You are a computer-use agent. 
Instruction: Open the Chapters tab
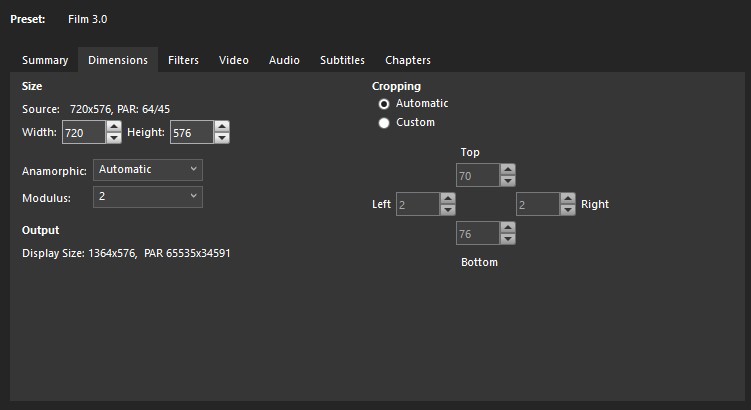tap(408, 60)
